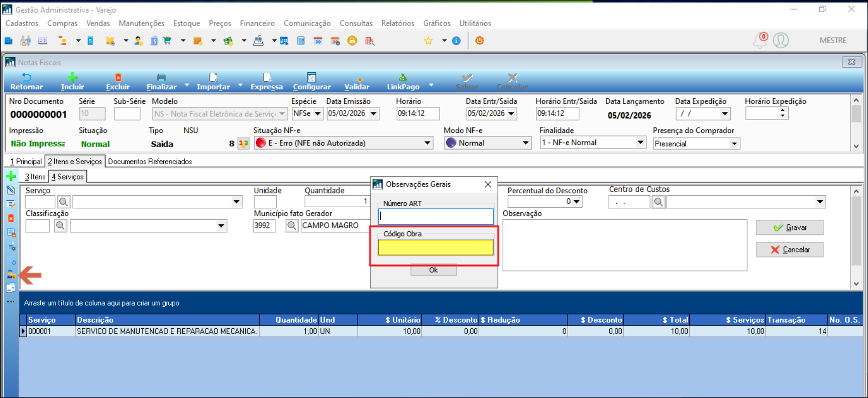
Task: Click the Finalizar printer icon
Action: pos(161,78)
